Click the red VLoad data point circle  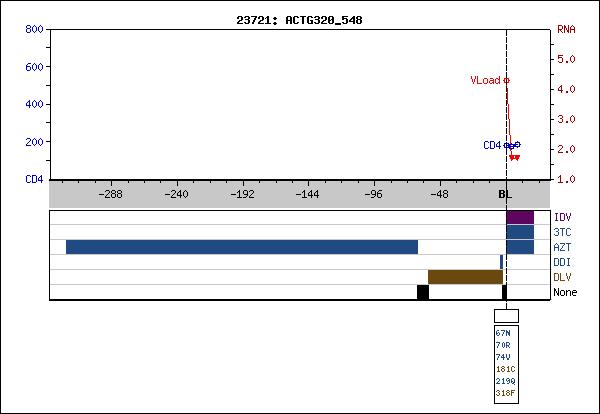506,80
